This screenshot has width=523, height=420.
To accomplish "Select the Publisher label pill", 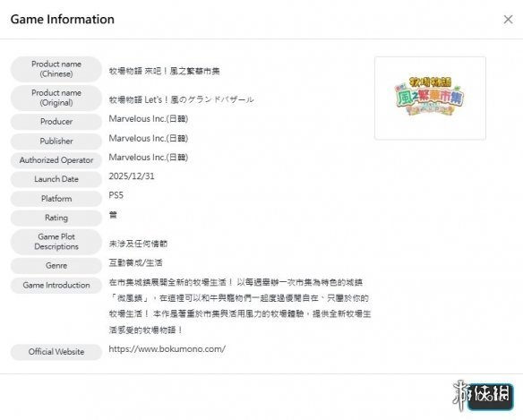I will pos(56,141).
